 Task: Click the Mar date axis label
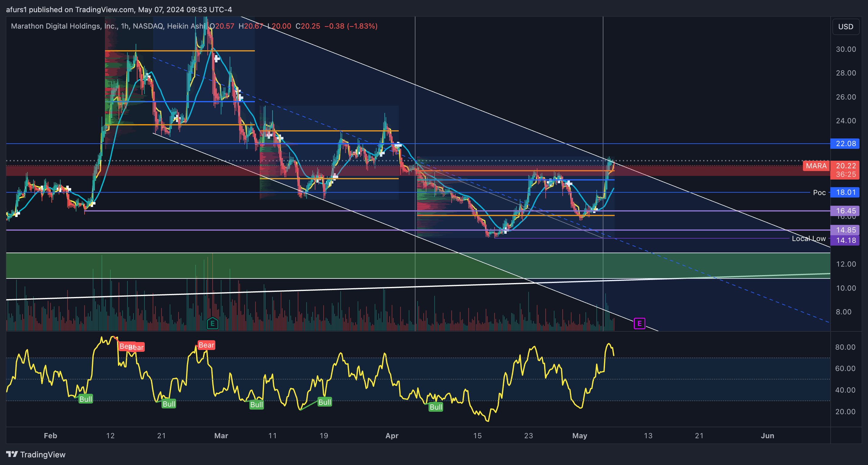[x=221, y=436]
